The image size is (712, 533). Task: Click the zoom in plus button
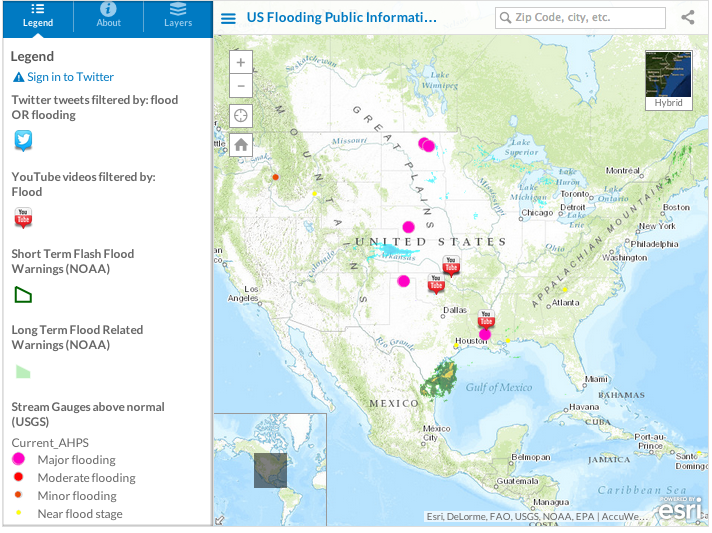pos(241,62)
